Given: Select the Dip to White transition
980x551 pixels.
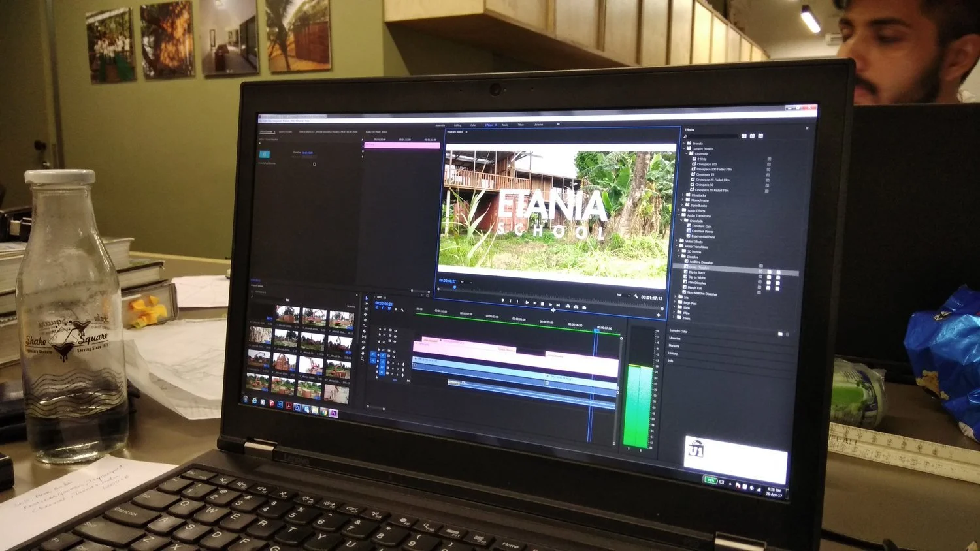Looking at the screenshot, I should tap(695, 277).
